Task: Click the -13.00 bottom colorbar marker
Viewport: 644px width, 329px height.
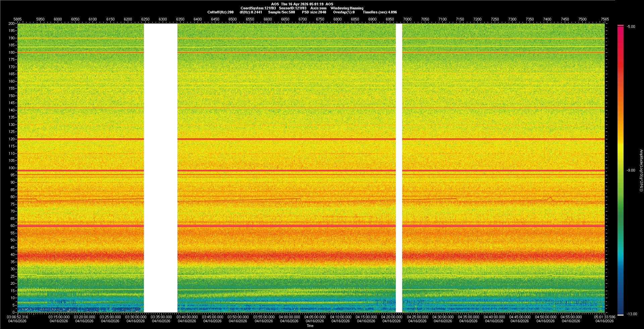Action: click(632, 314)
